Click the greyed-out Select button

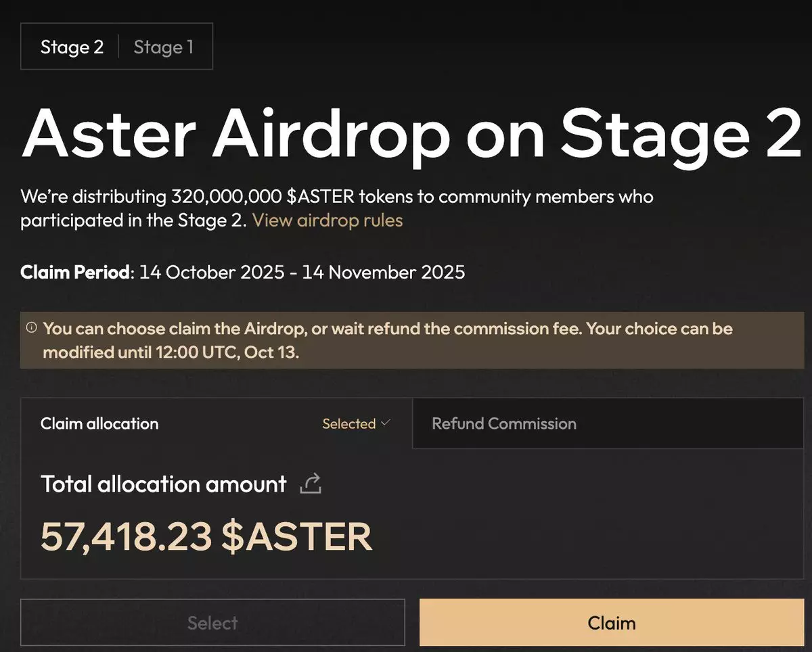[212, 622]
